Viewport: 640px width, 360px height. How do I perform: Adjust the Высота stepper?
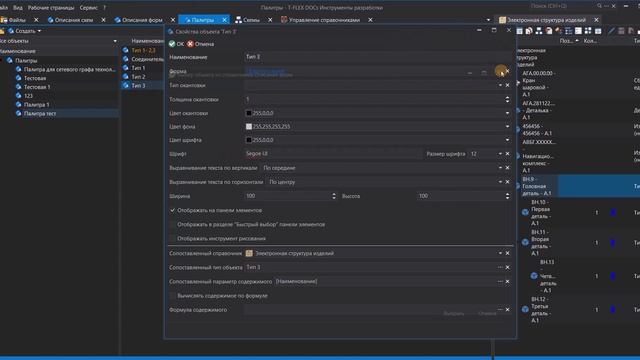pyautogui.click(x=507, y=196)
